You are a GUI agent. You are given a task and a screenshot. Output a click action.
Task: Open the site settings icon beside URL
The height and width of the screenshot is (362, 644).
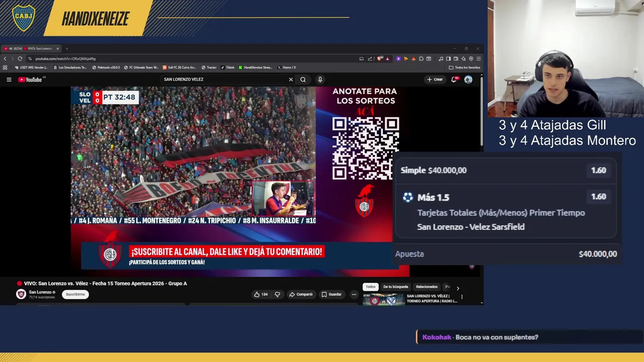(x=30, y=59)
